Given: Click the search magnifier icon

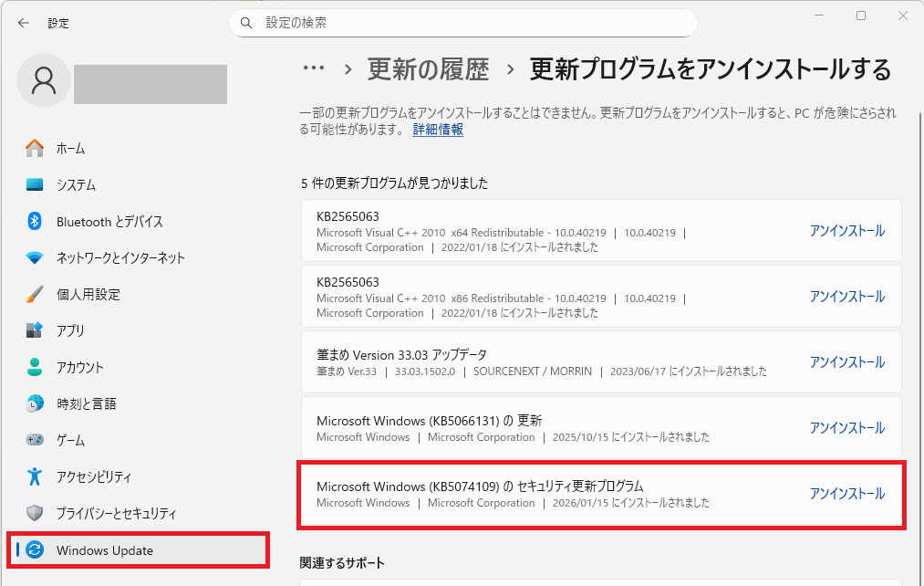Looking at the screenshot, I should 246,23.
